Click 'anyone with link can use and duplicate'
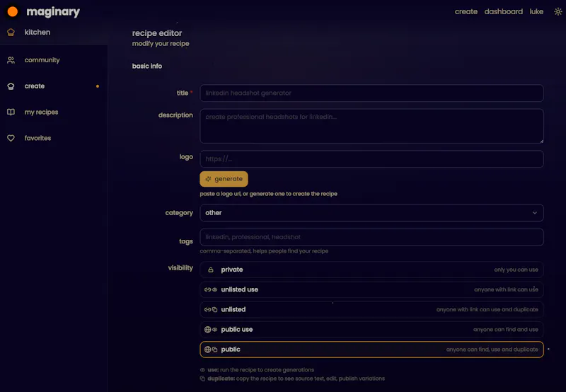 (487, 309)
